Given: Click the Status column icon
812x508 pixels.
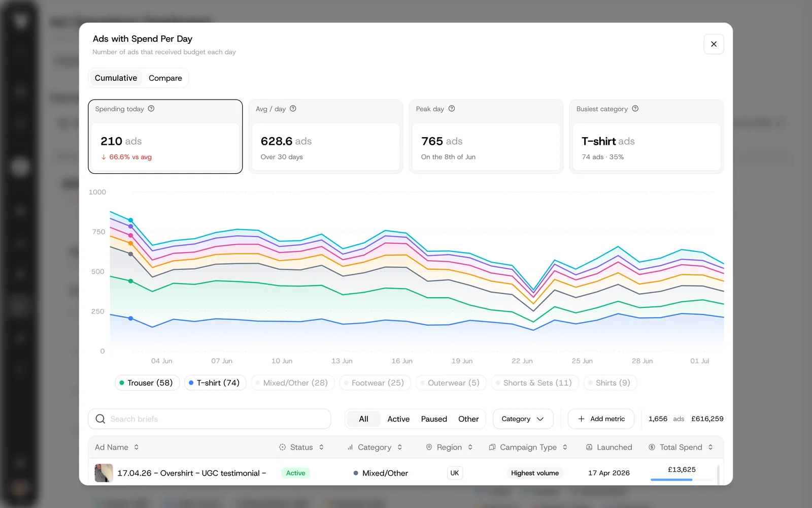Looking at the screenshot, I should 283,447.
